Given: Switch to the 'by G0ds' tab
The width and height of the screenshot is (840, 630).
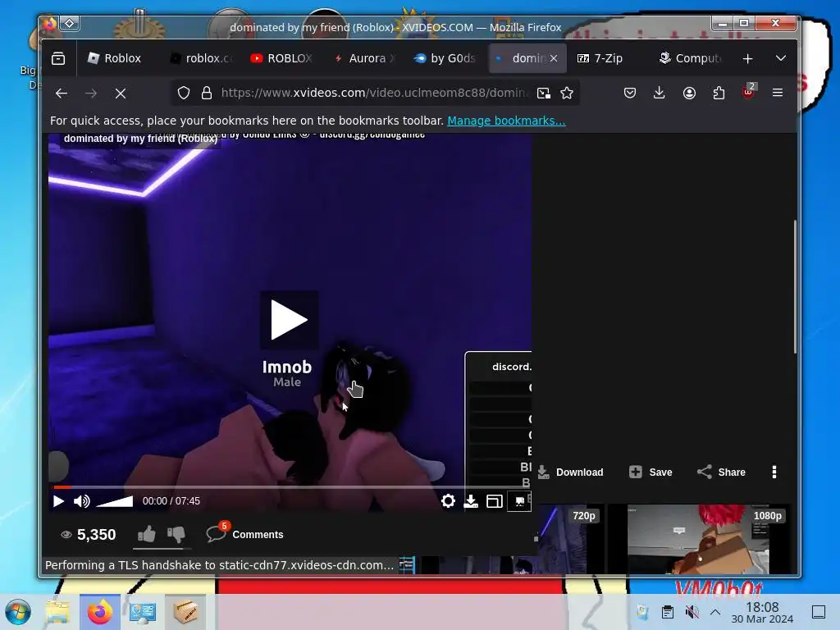Looking at the screenshot, I should tap(445, 58).
